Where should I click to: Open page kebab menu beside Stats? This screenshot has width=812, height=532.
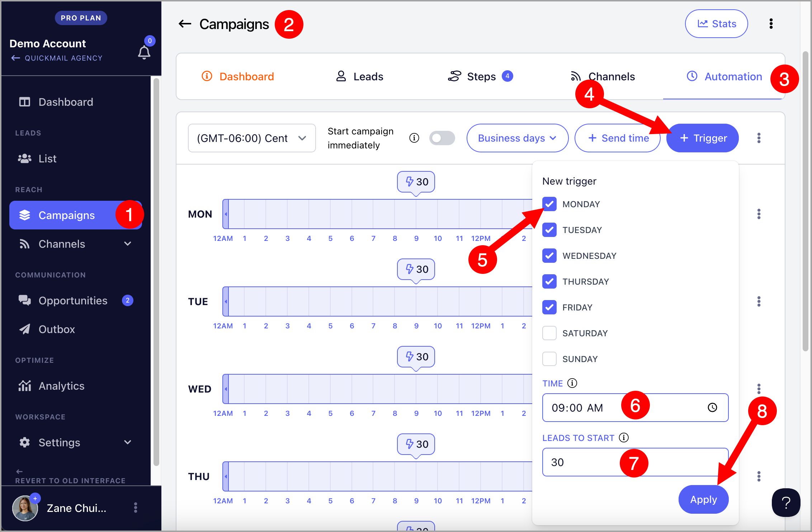[x=771, y=24]
